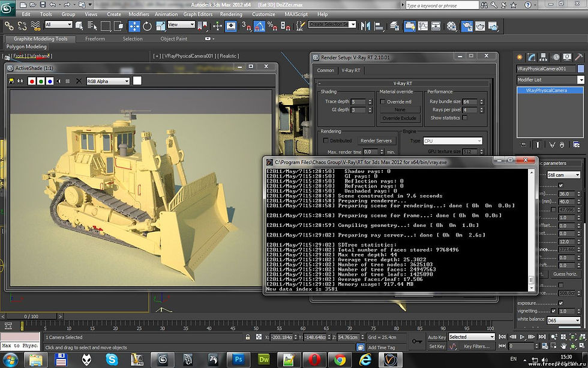
Task: Open Curve Editor from toolbar
Action: click(x=422, y=26)
